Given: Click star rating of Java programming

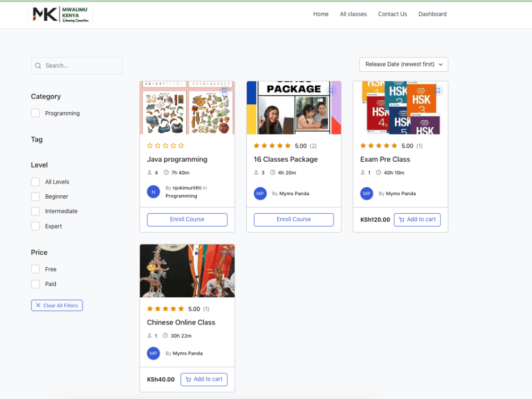Looking at the screenshot, I should click(x=165, y=146).
